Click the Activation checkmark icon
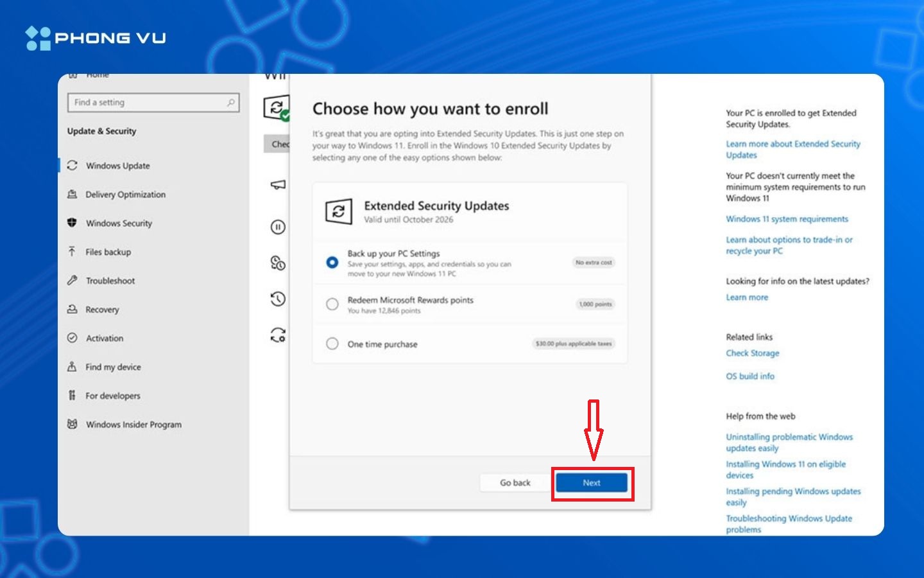The width and height of the screenshot is (924, 578). click(x=72, y=338)
